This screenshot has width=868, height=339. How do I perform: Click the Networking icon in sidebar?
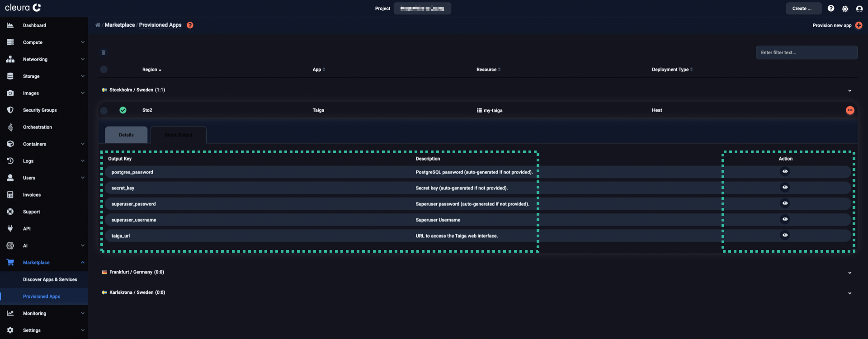point(10,59)
